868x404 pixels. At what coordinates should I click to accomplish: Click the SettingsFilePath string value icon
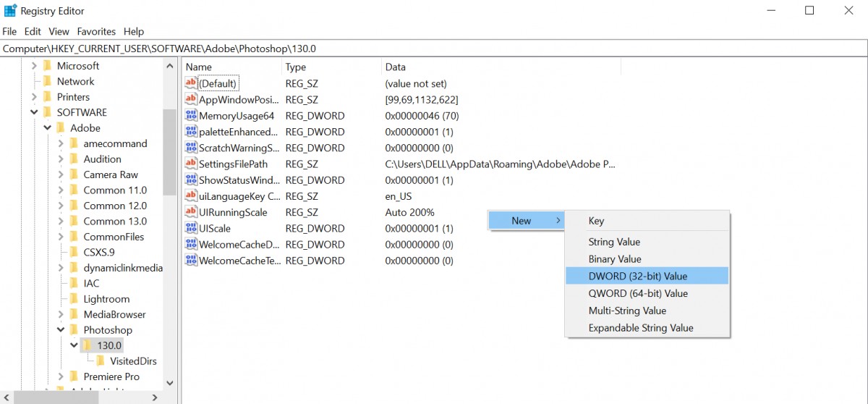click(x=191, y=164)
